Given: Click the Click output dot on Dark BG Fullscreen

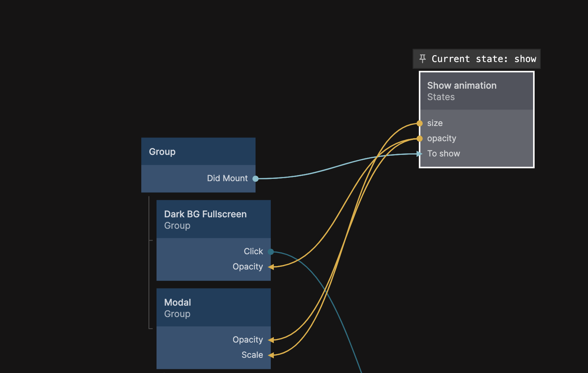Looking at the screenshot, I should pyautogui.click(x=271, y=252).
